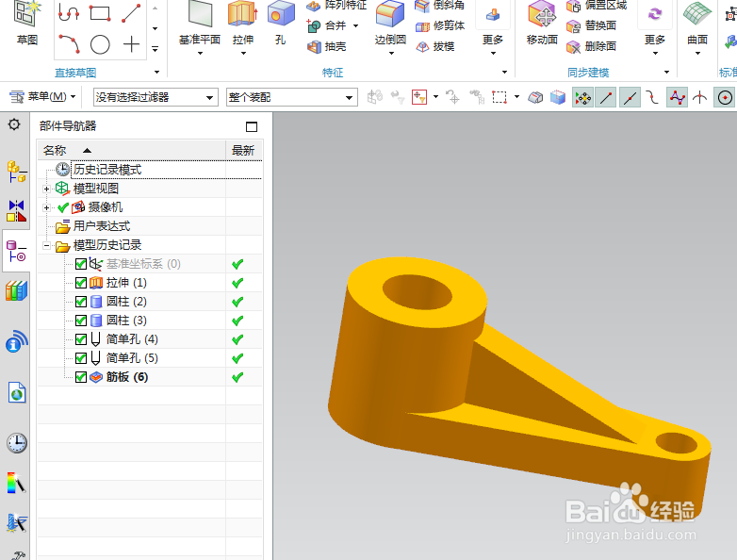Select the arc sketch tool
Viewport: 737px width, 560px height.
coord(69,43)
